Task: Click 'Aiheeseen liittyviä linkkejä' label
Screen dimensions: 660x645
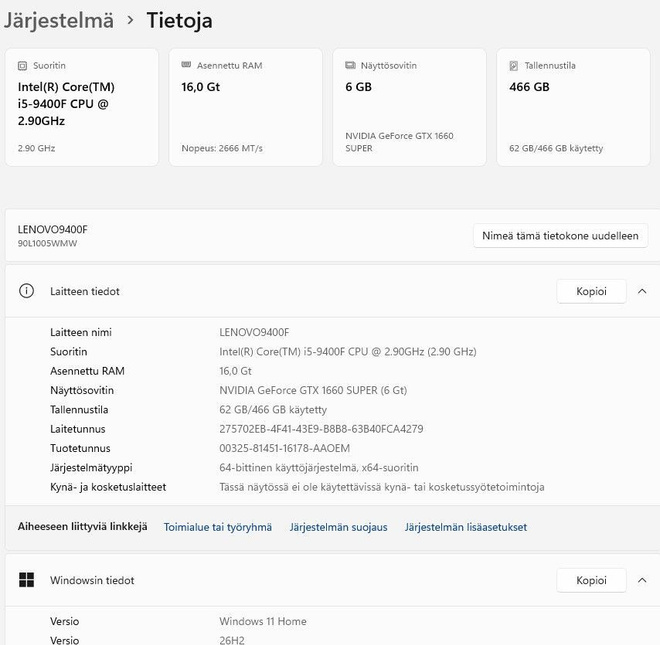Action: tap(82, 527)
